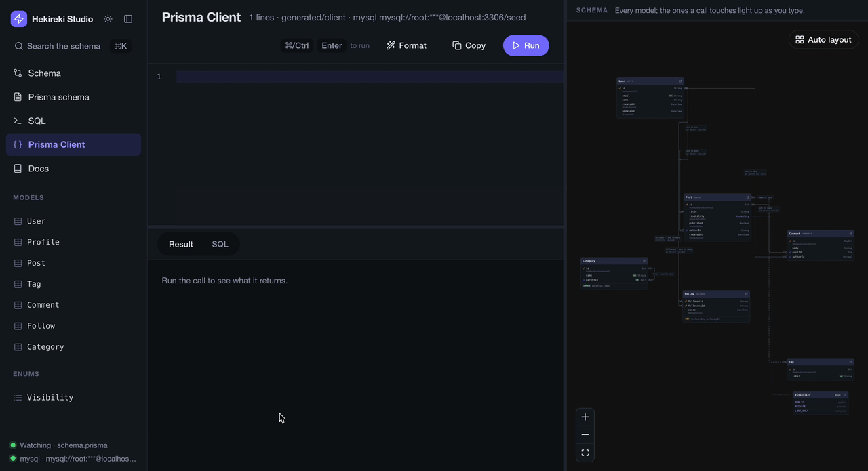This screenshot has height=471, width=868.
Task: Open Visibility enum's external link icon
Action: coord(845,395)
